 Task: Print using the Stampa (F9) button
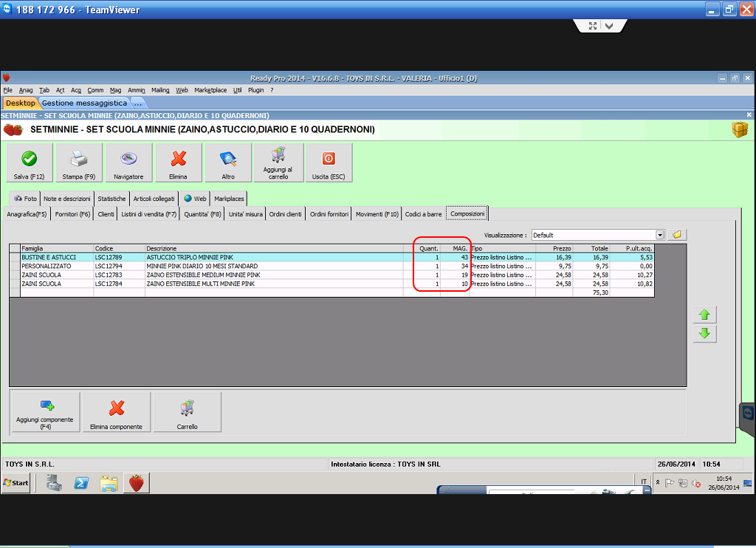[79, 162]
